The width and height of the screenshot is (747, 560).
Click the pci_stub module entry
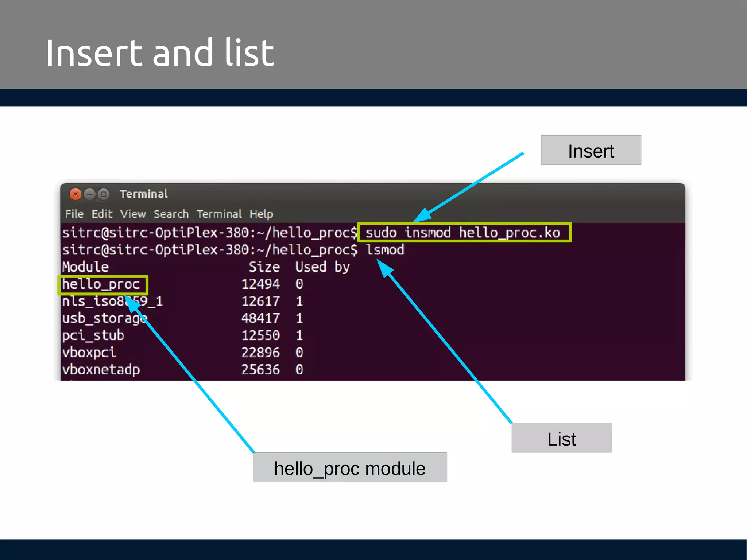93,335
